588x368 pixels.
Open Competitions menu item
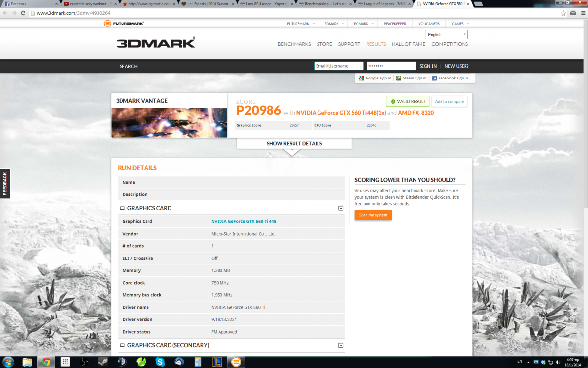[449, 44]
